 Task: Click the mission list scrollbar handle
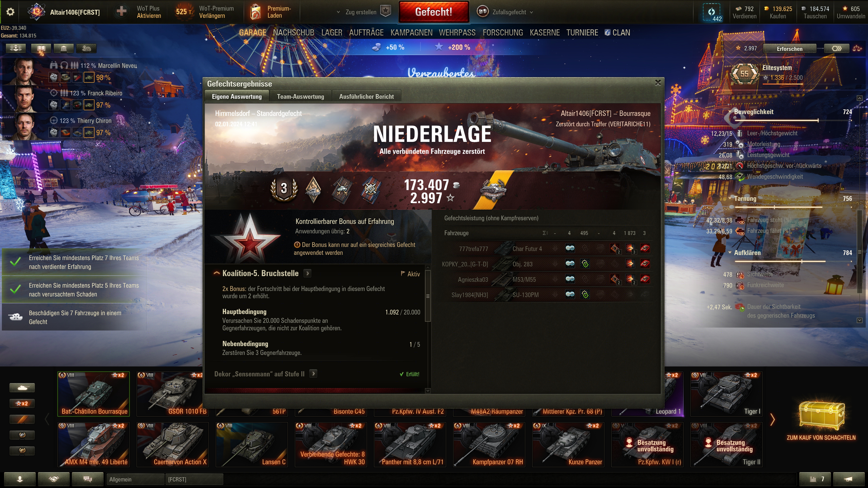(428, 296)
